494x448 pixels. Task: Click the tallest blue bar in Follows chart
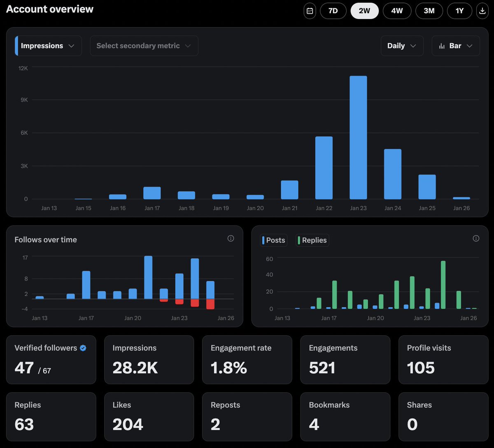(x=148, y=277)
